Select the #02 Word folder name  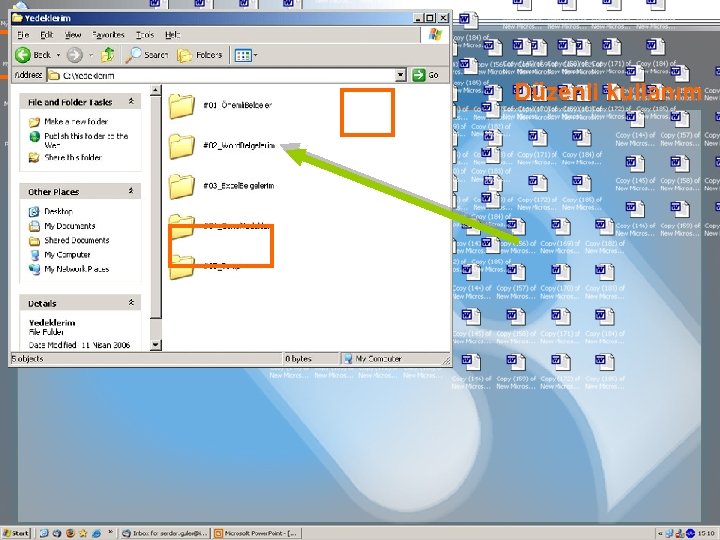click(239, 146)
